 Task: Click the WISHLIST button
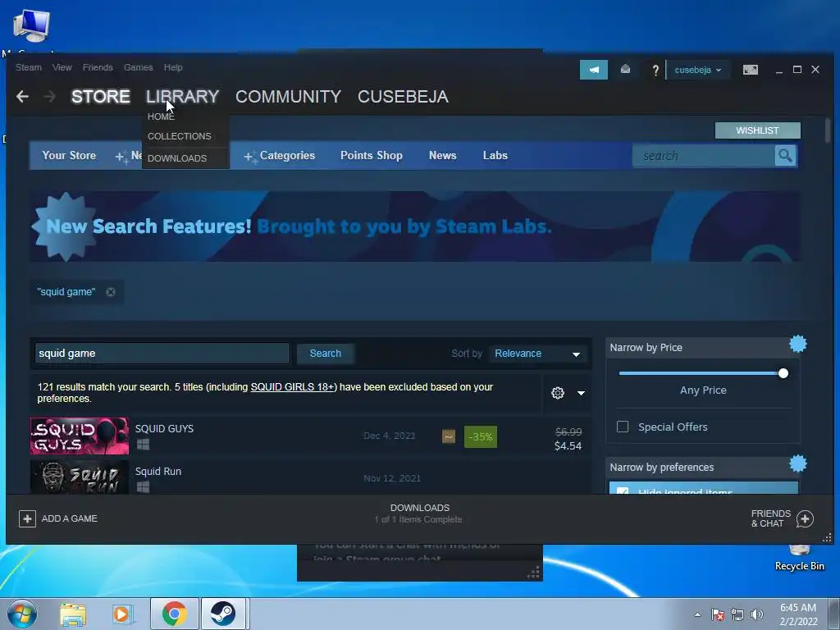pyautogui.click(x=757, y=130)
